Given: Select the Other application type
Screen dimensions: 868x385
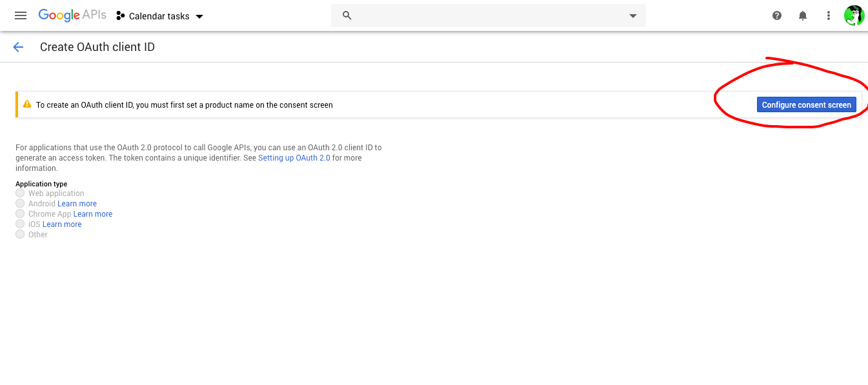Looking at the screenshot, I should 20,234.
